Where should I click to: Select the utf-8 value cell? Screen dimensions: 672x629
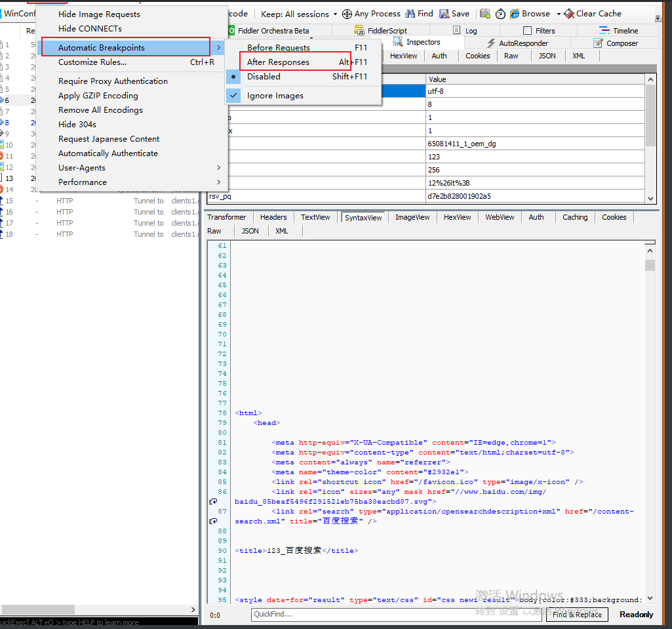tap(535, 91)
